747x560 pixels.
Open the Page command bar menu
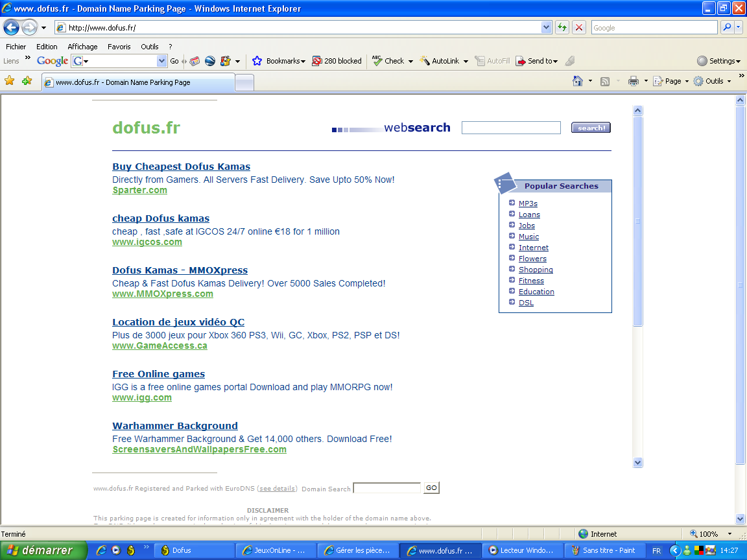coord(671,81)
